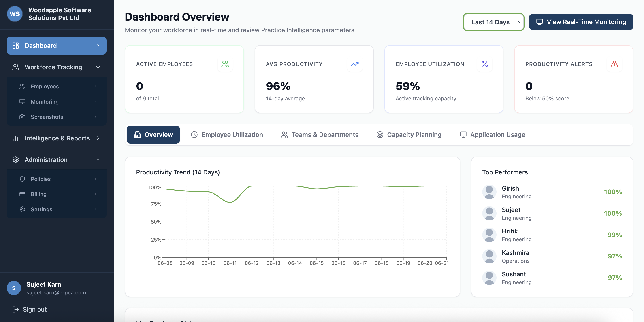Click the Avg Productivity trend arrow icon
The image size is (644, 322).
point(355,64)
